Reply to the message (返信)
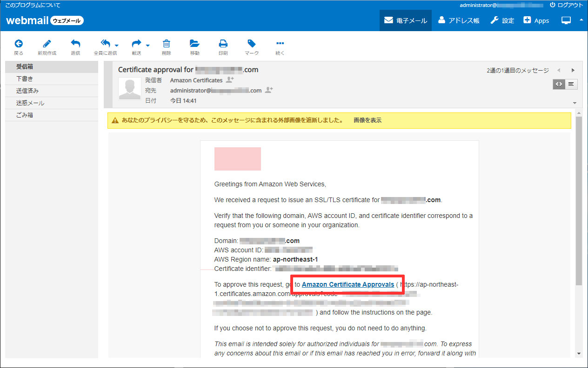Screen dimensions: 588x368 point(75,47)
